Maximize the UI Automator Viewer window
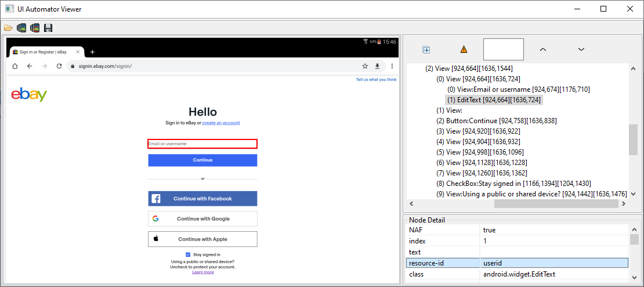Screen dimensions: 644x287 [603, 9]
